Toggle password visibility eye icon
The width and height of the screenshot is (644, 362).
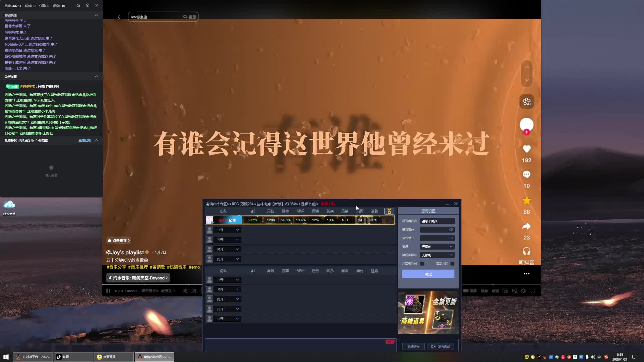coord(451,230)
